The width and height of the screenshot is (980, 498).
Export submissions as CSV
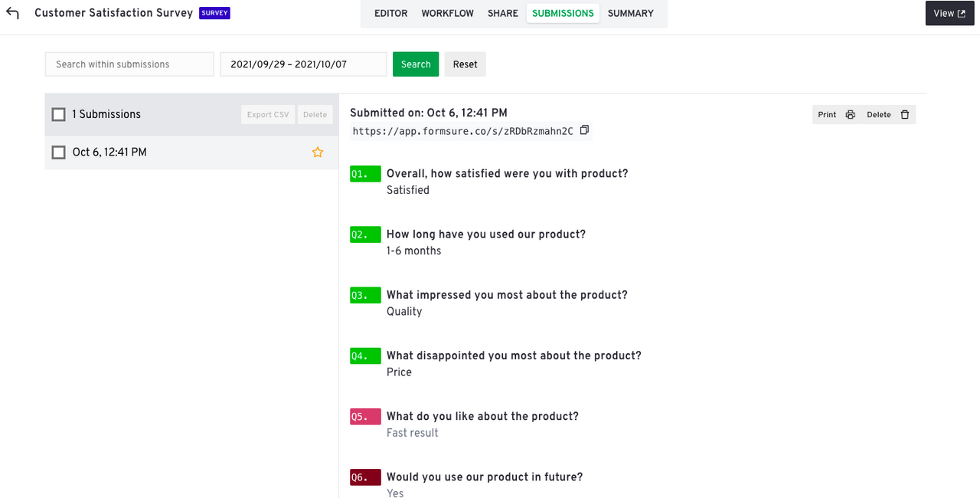point(268,115)
